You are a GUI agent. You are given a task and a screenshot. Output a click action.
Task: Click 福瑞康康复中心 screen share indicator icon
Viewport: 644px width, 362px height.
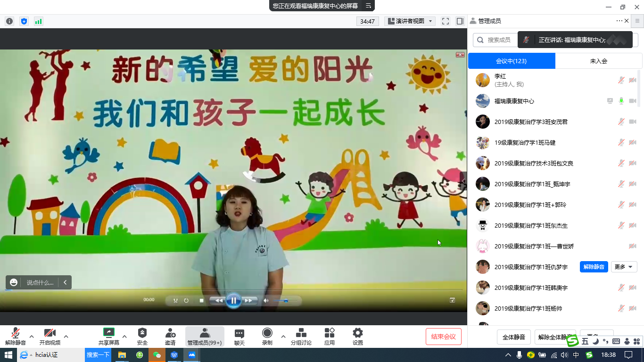pos(610,101)
